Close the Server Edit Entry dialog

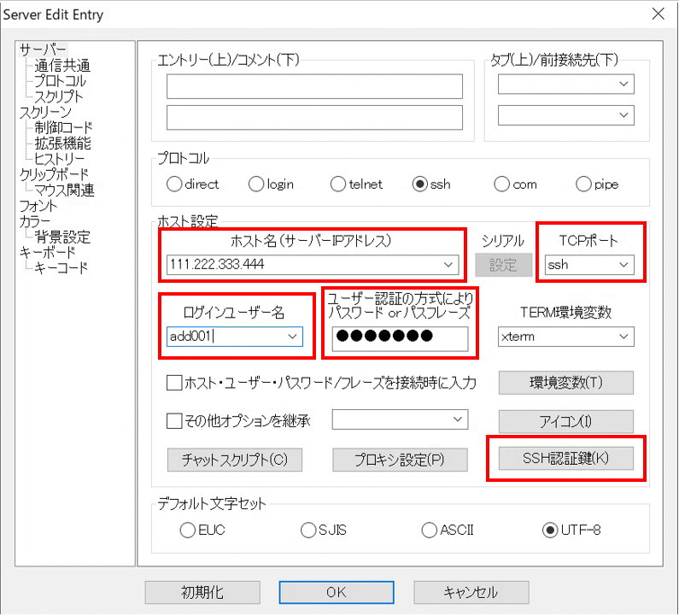pos(659,14)
